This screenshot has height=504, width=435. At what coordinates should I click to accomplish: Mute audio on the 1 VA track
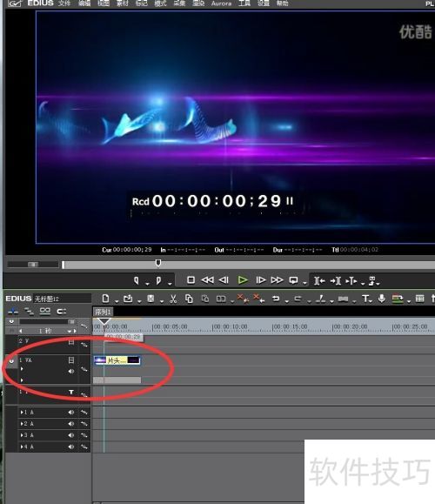pos(71,371)
